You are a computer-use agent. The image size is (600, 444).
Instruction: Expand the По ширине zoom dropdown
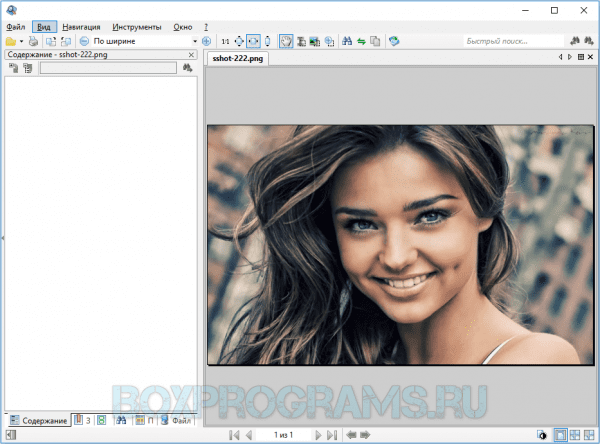pos(195,41)
